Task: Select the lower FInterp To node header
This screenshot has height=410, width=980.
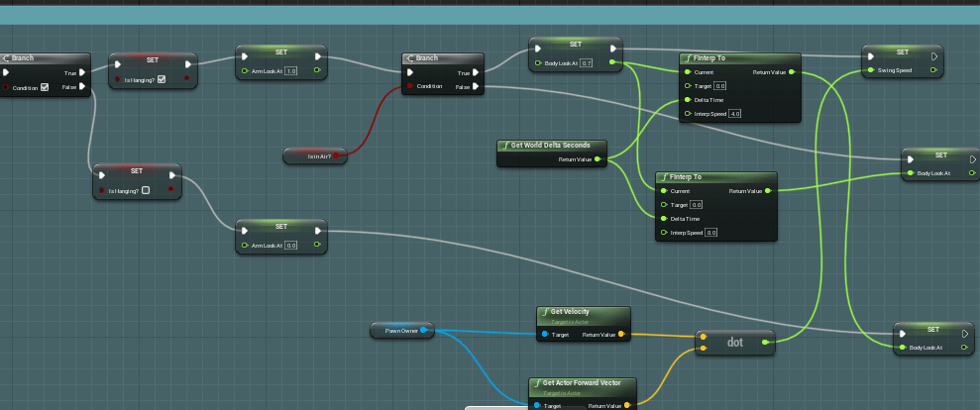Action: [715, 177]
